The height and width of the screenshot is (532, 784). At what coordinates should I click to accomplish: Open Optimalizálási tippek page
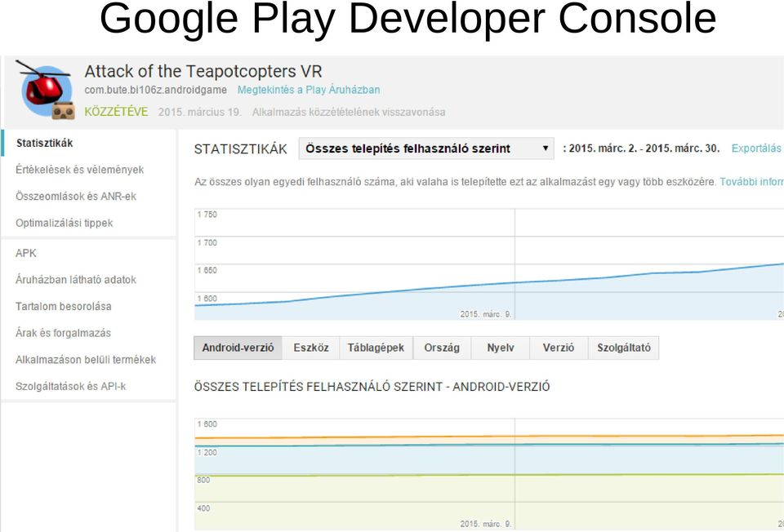(64, 223)
